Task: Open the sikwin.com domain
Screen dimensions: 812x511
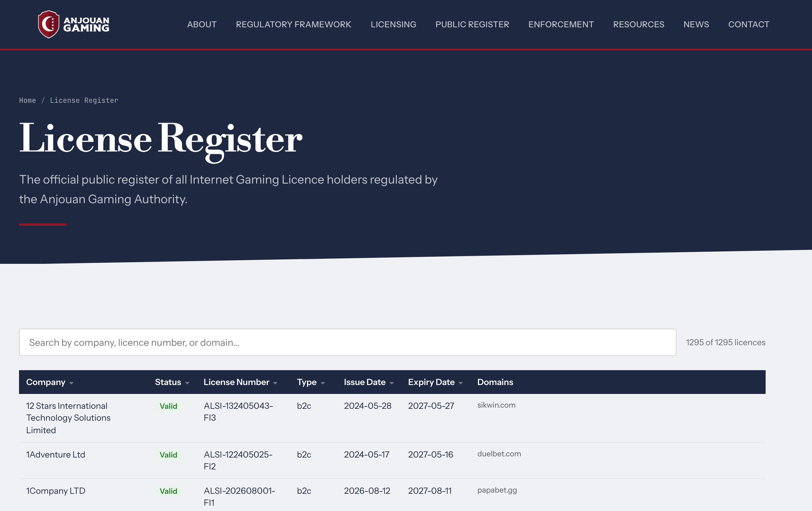Action: point(496,405)
